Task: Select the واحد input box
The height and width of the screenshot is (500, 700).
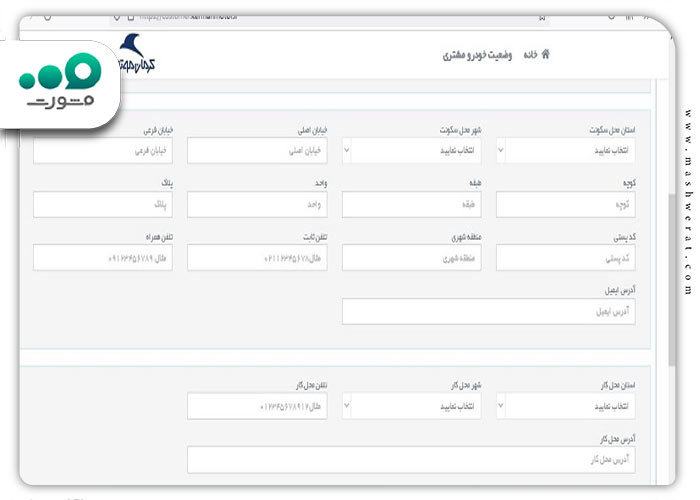Action: click(x=257, y=204)
